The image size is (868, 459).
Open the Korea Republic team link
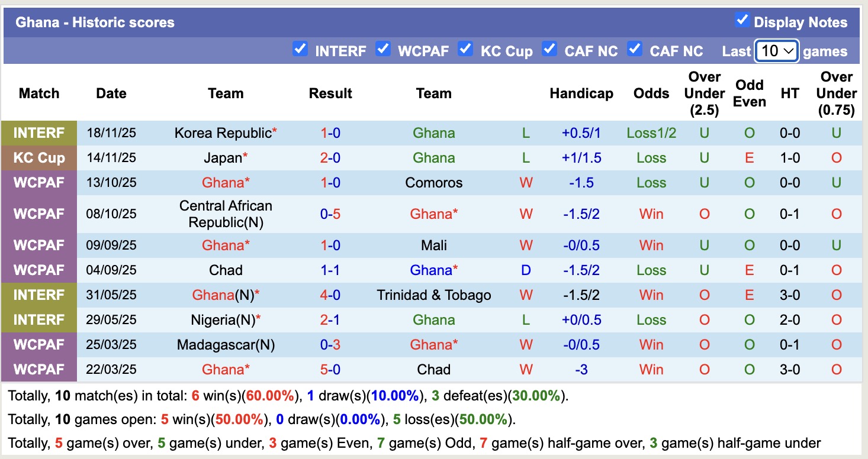[x=223, y=133]
